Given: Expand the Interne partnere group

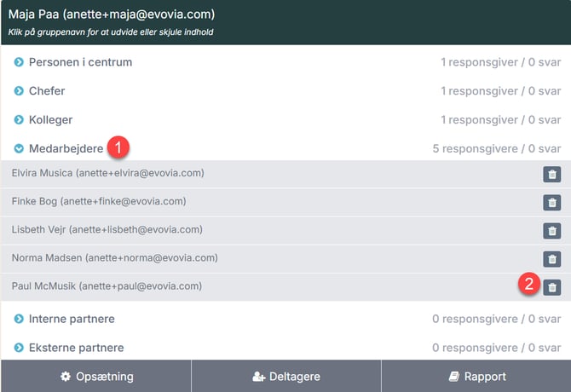Looking at the screenshot, I should click(x=72, y=319).
